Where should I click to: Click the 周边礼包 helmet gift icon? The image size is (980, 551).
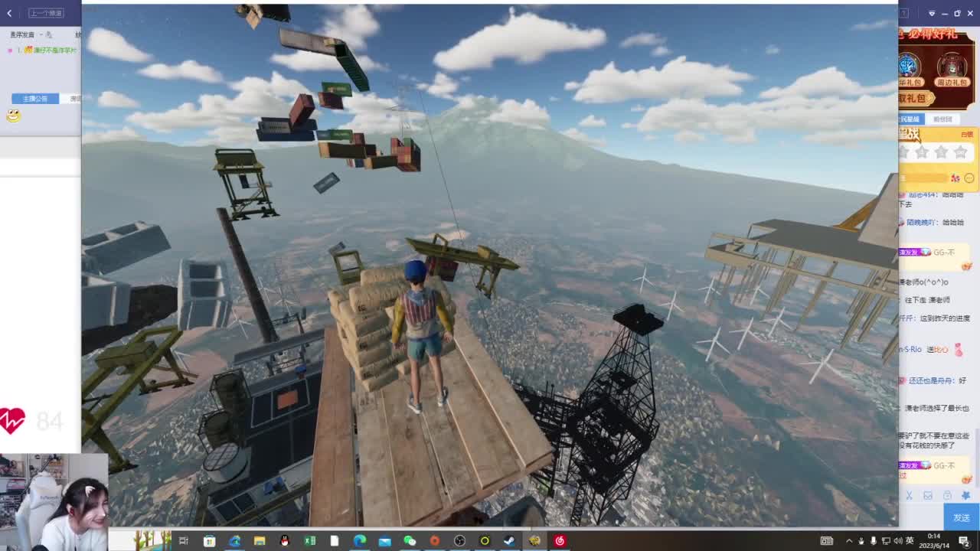(952, 65)
